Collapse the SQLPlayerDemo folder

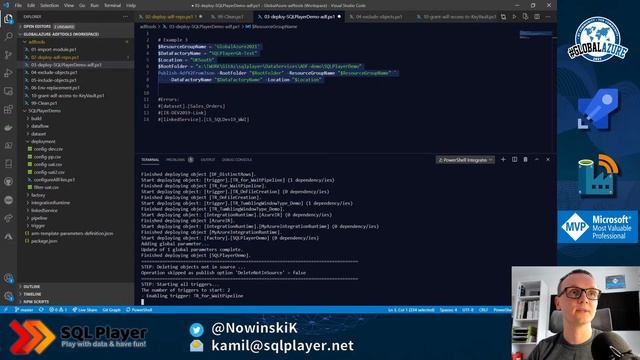coord(76,111)
